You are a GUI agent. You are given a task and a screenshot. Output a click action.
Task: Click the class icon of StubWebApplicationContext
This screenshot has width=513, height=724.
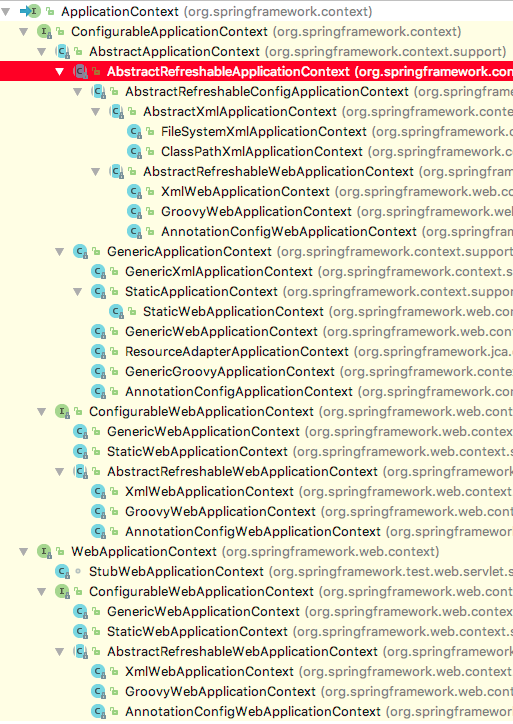[x=62, y=572]
